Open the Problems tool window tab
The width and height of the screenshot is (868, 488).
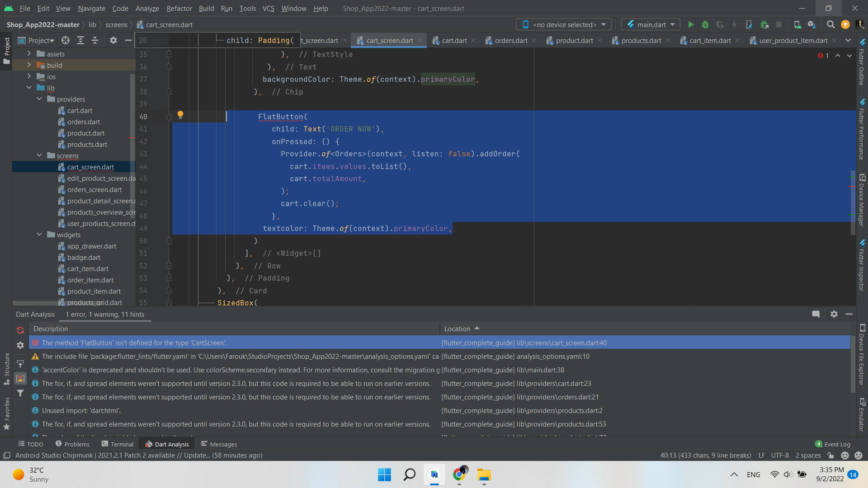[72, 444]
